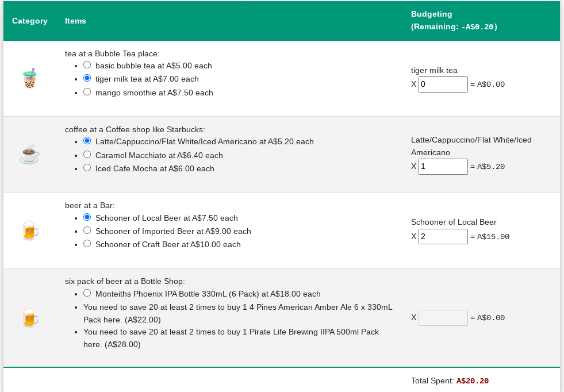Click Schooner of Local Beer quantity field
This screenshot has width=564, height=392.
pos(443,237)
